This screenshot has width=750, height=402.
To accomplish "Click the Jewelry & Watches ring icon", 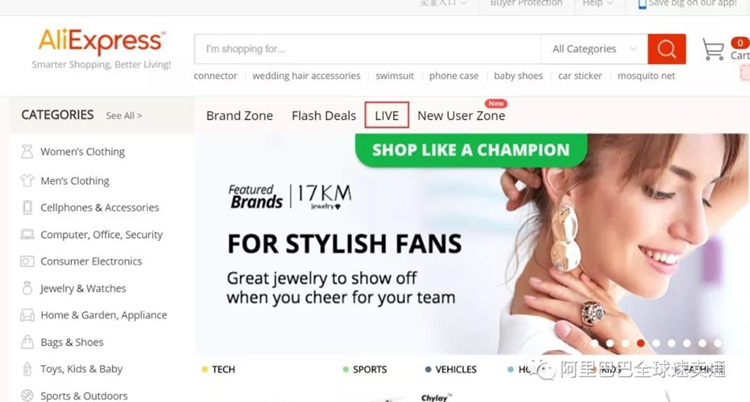I will (27, 288).
